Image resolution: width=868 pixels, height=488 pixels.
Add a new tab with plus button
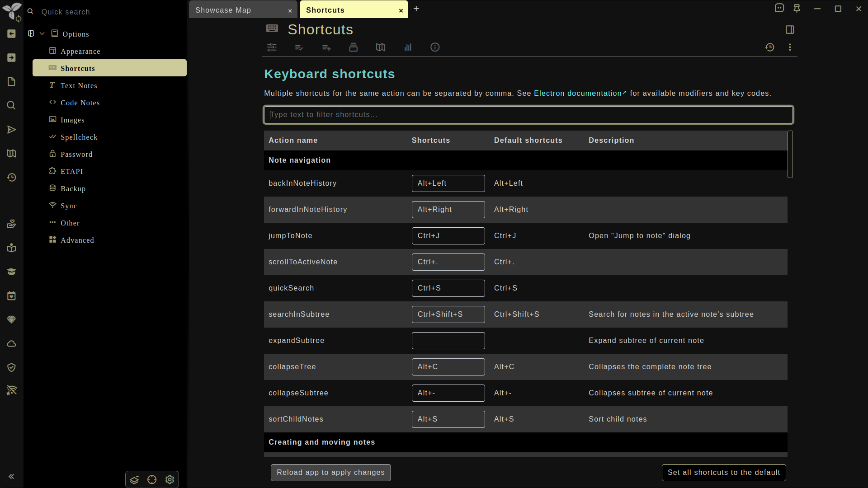416,9
